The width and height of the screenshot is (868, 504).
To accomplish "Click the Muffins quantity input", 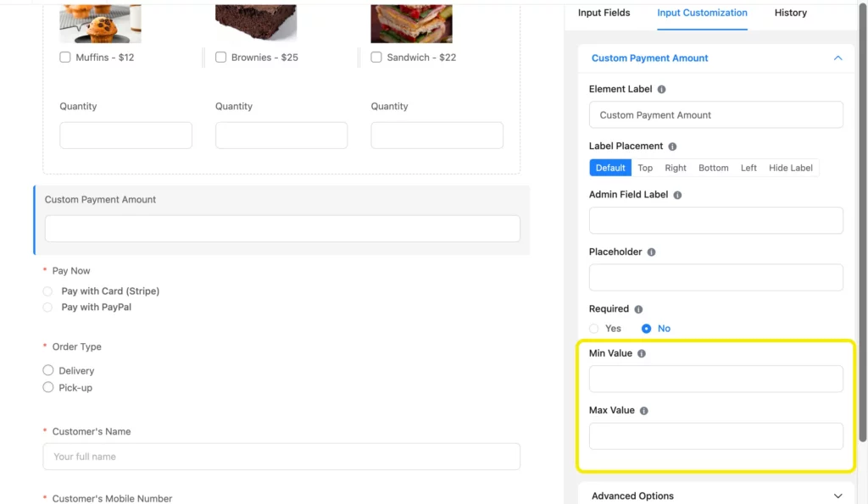I will 125,136.
